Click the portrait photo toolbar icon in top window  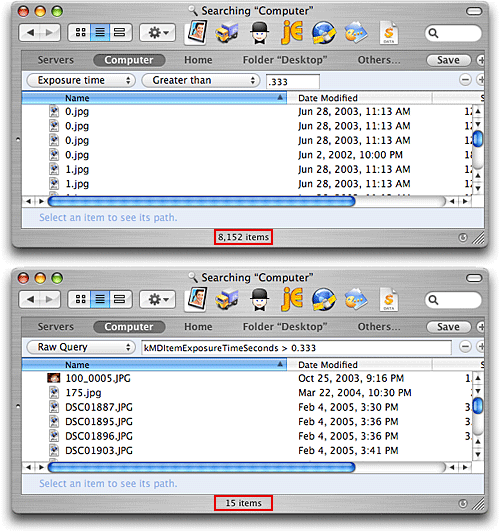click(x=196, y=33)
